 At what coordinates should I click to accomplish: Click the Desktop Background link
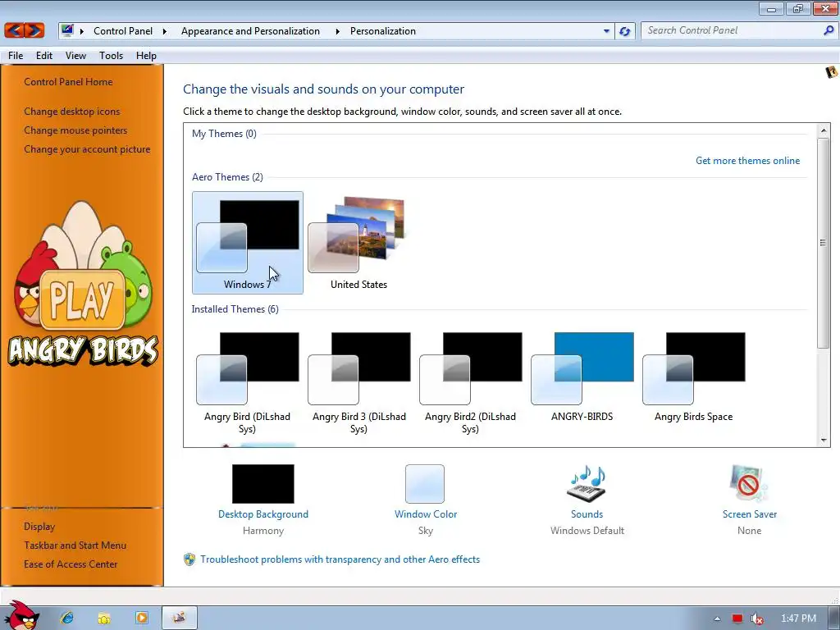(263, 514)
